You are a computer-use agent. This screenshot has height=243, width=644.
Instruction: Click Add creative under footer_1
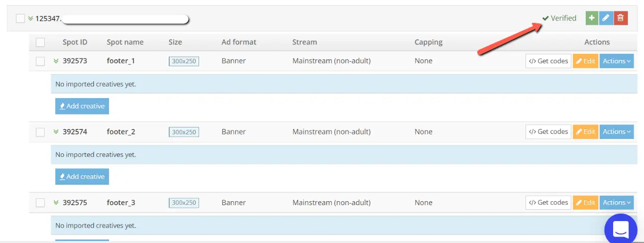[82, 106]
